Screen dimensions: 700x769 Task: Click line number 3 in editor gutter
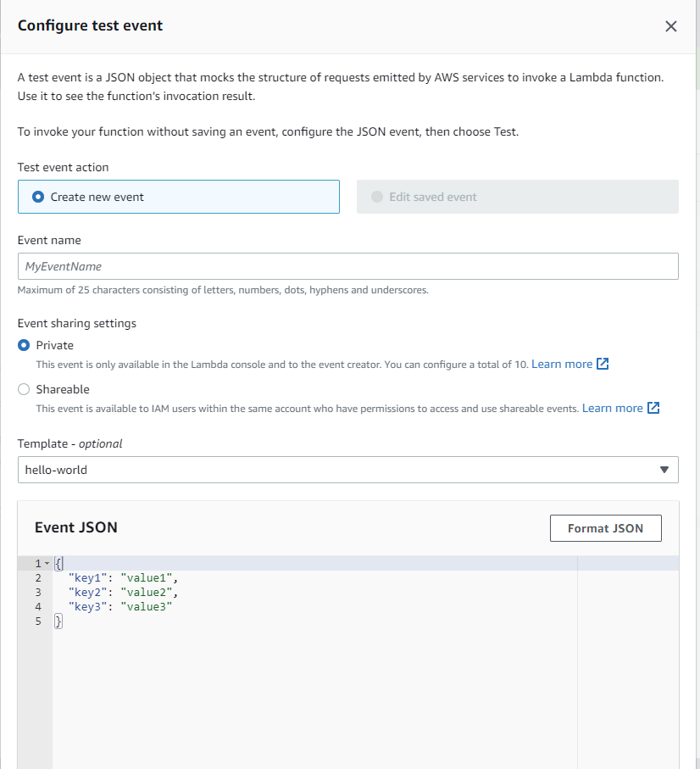click(38, 593)
